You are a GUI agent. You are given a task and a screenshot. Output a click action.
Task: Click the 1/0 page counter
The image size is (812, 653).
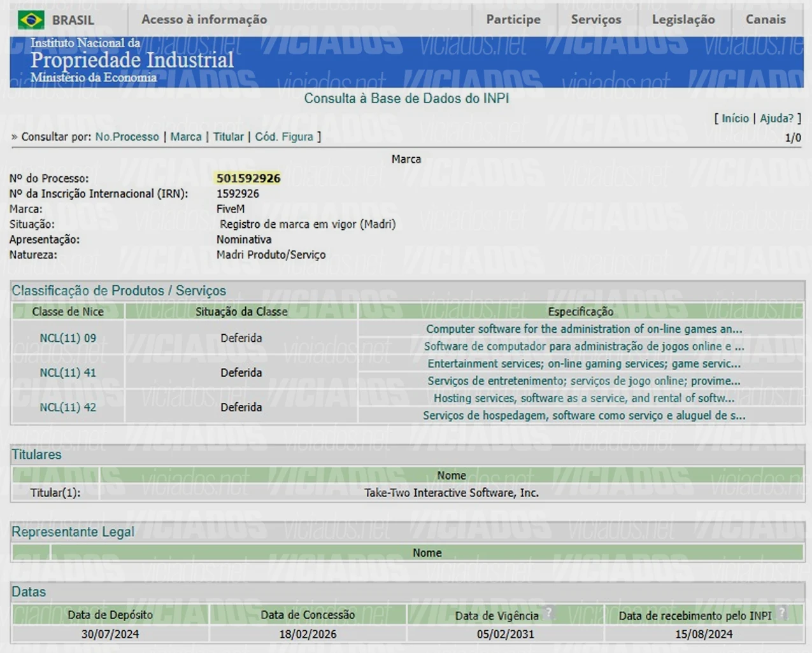793,138
